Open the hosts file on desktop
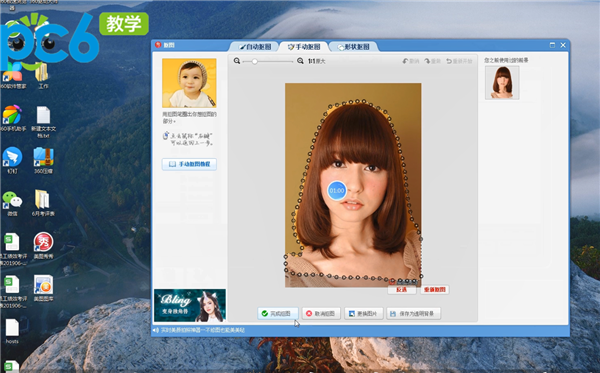 (x=12, y=331)
